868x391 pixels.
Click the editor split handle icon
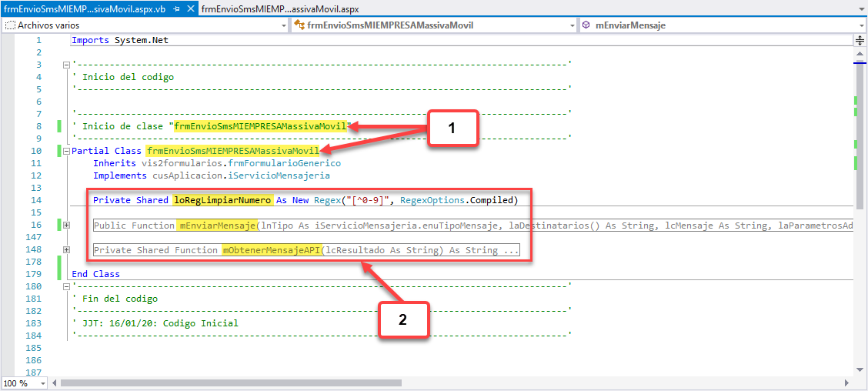[860, 40]
